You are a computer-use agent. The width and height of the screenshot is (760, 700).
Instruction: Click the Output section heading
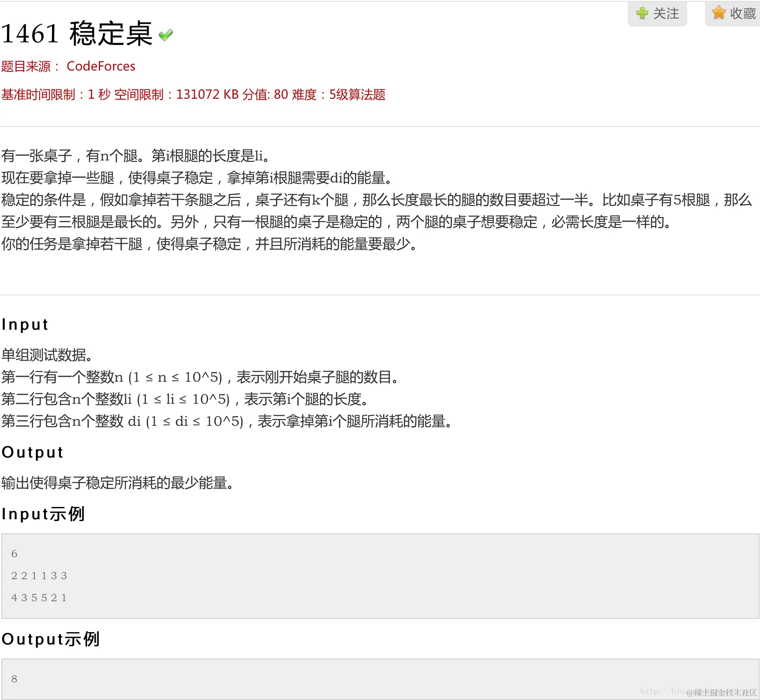point(33,452)
